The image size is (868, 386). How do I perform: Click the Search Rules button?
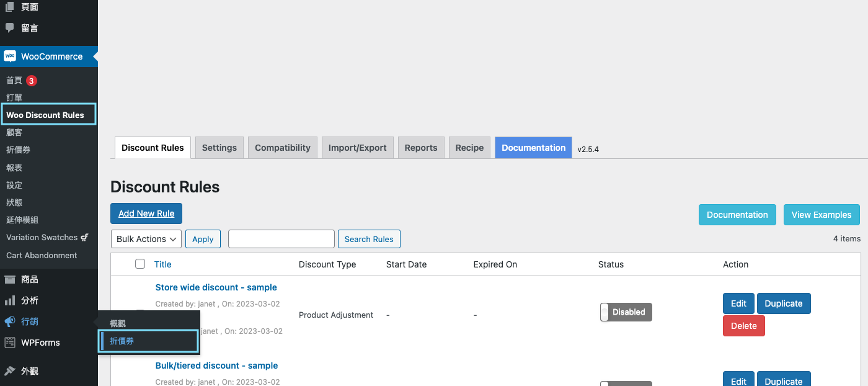[x=369, y=239]
